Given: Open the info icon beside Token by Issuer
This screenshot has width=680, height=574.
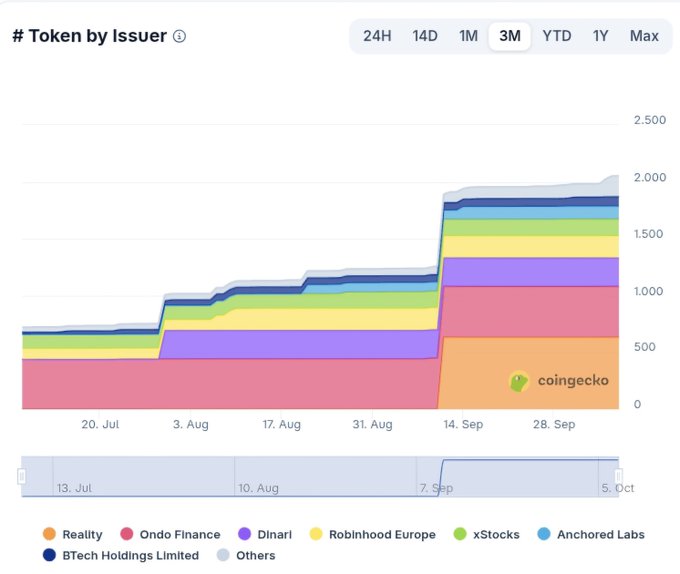Looking at the screenshot, I should point(179,36).
